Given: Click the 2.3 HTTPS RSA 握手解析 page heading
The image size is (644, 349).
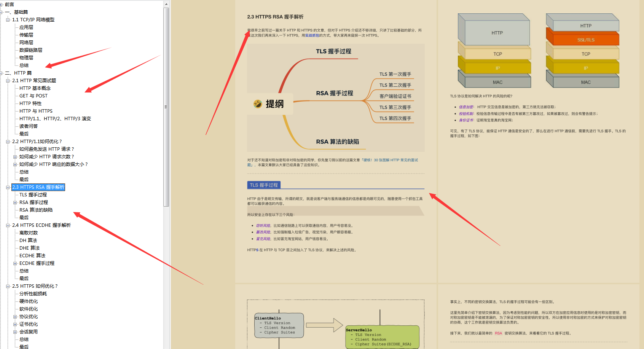Looking at the screenshot, I should click(275, 17).
